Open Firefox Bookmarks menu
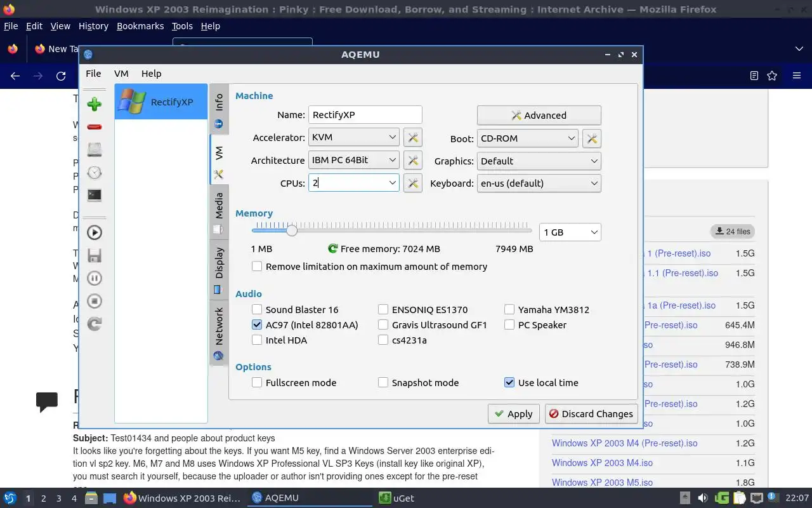Screen dimensions: 812x508 click(x=140, y=26)
